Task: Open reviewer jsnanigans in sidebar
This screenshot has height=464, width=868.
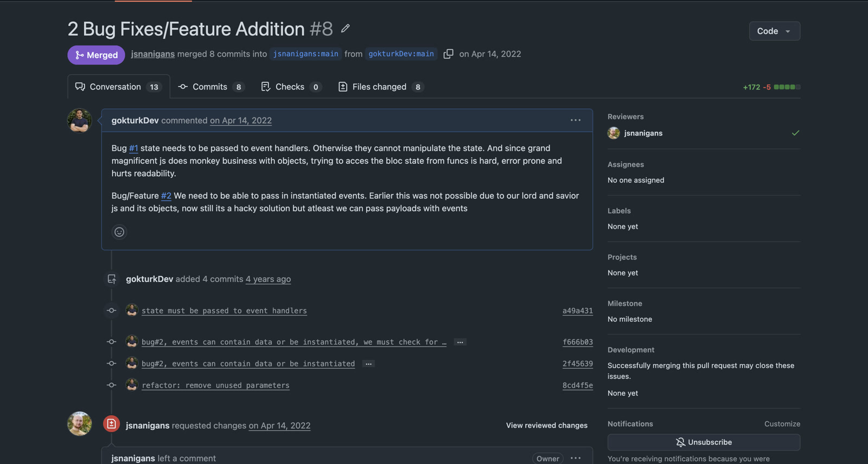Action: [x=643, y=133]
